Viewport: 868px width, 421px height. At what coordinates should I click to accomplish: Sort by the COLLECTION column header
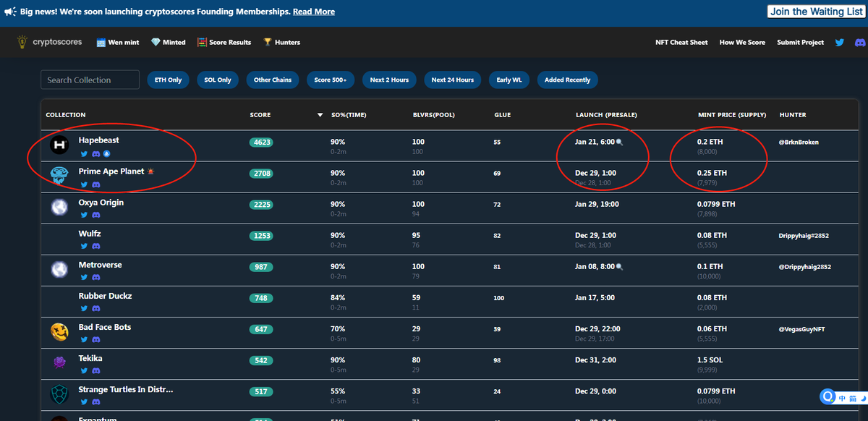point(66,115)
